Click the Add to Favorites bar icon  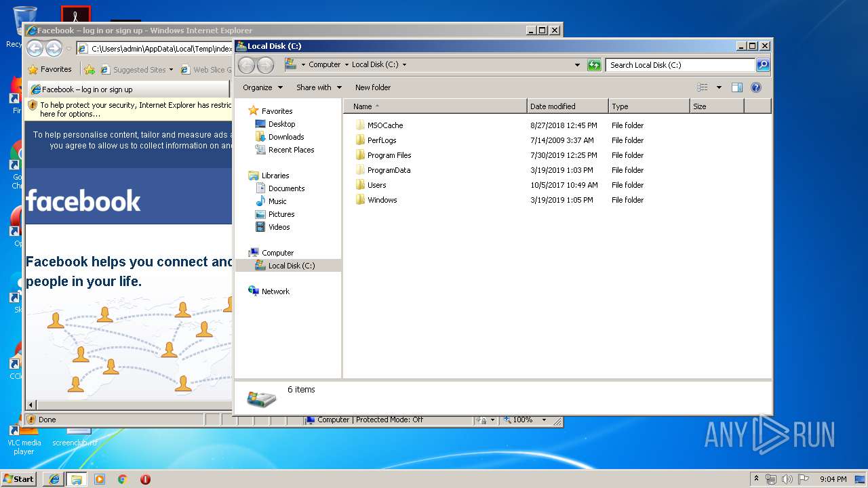pos(90,69)
